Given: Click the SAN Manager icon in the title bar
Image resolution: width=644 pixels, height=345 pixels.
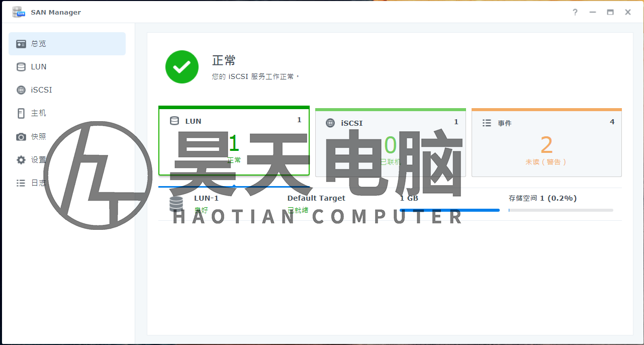Looking at the screenshot, I should click(19, 12).
